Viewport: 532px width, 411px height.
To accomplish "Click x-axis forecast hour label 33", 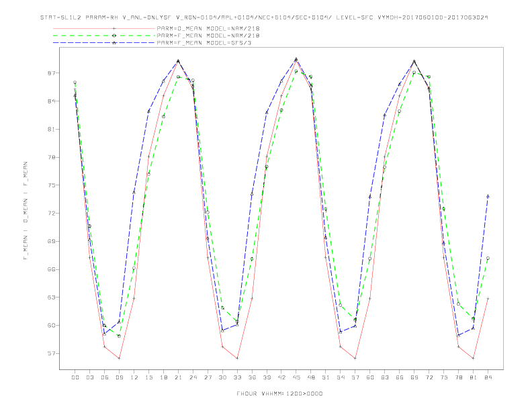I will click(x=237, y=377).
